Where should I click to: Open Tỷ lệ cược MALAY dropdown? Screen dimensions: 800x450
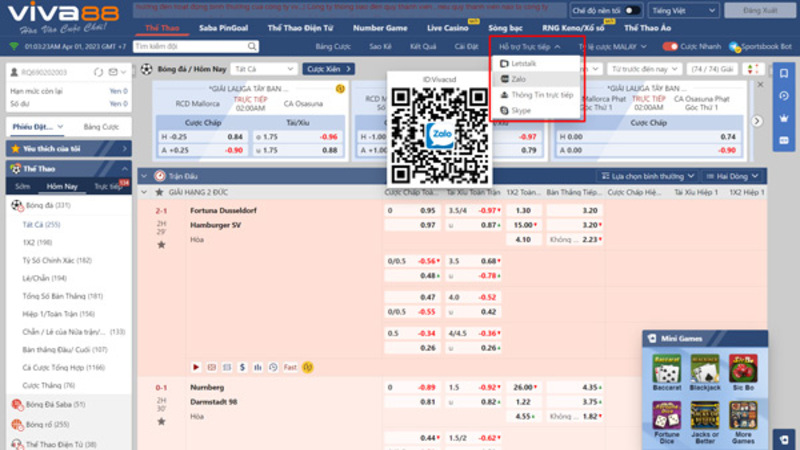pyautogui.click(x=612, y=46)
